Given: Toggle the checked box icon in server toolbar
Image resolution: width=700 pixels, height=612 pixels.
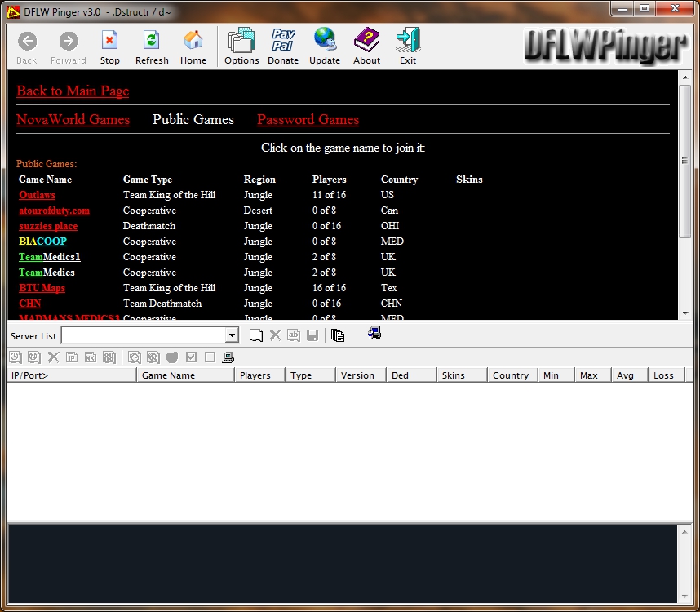Looking at the screenshot, I should click(192, 357).
